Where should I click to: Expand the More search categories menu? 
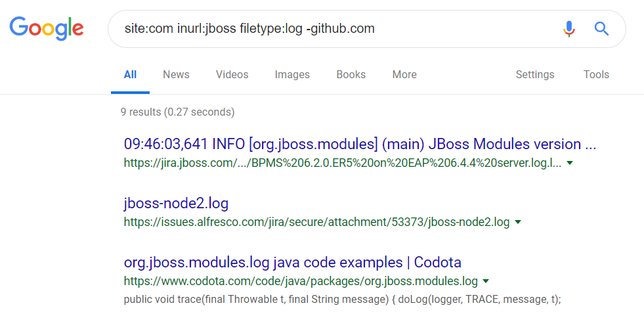404,74
